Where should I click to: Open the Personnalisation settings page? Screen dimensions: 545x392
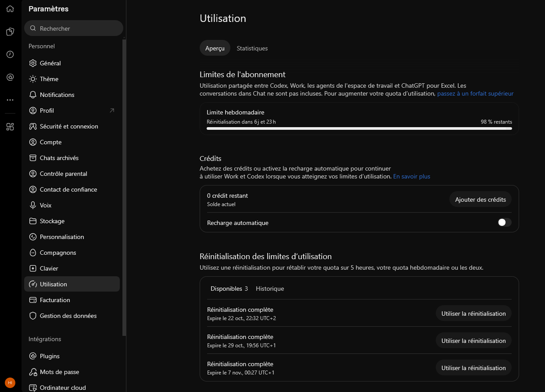[72, 237]
